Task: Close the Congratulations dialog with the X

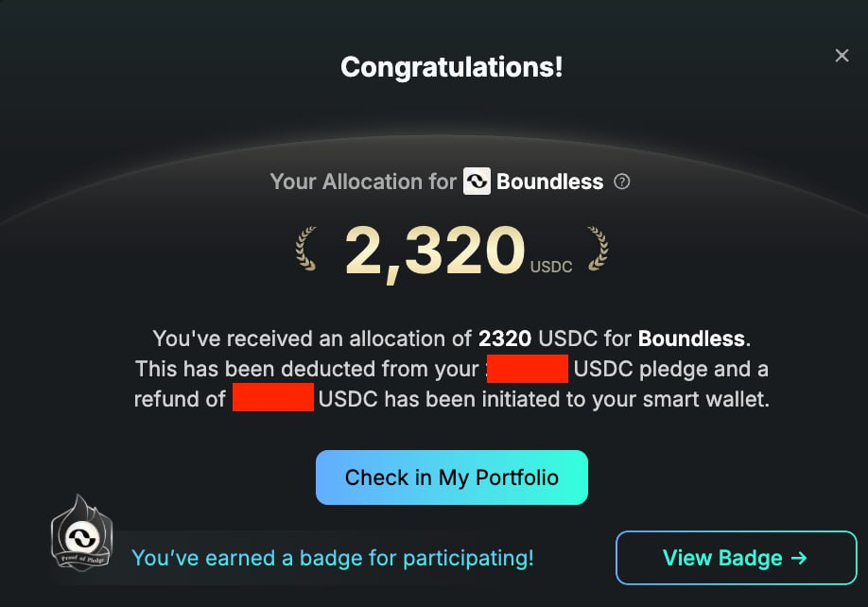Action: [x=842, y=56]
